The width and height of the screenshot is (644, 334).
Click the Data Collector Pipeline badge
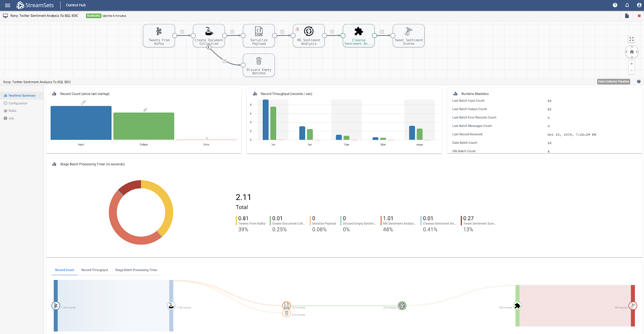(x=613, y=82)
